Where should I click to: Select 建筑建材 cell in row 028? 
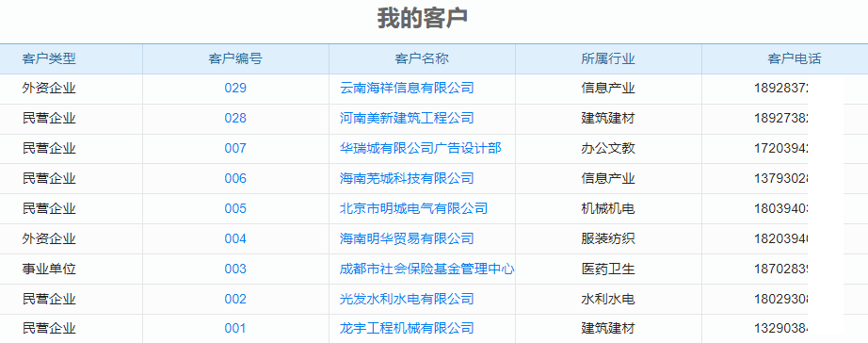click(608, 119)
